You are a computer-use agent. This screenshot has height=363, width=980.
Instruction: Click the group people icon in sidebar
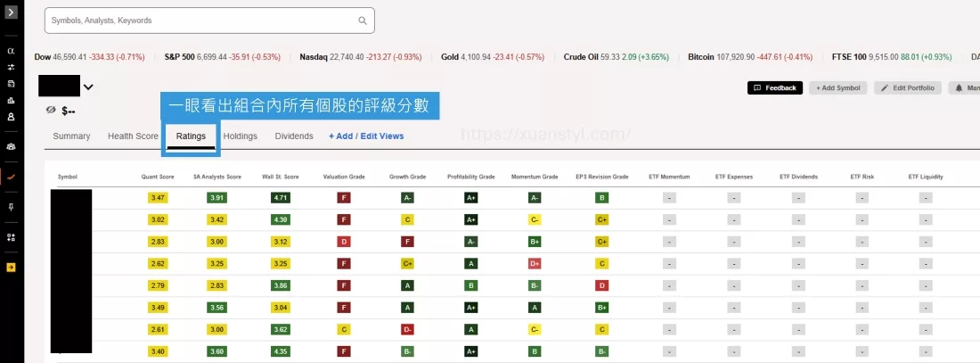(11, 146)
